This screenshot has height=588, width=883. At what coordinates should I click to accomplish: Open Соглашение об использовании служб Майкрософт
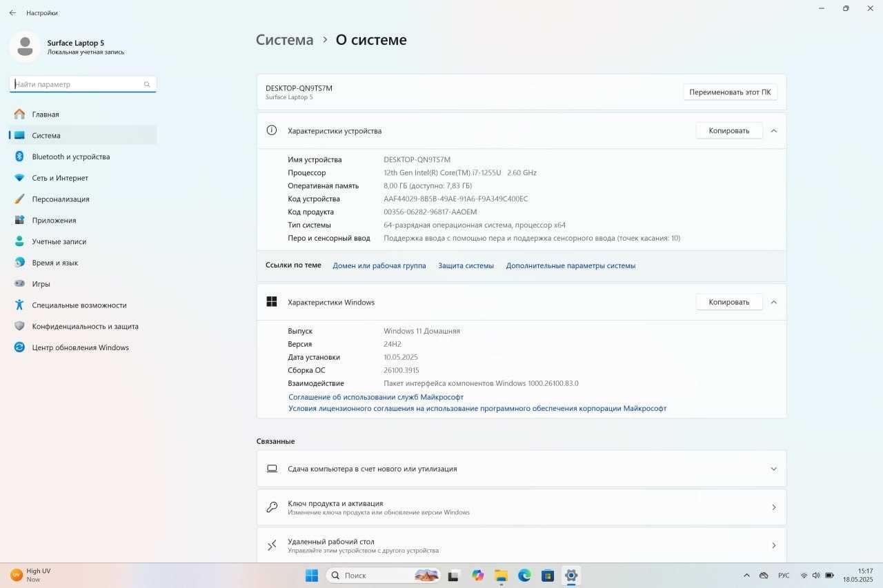tap(376, 397)
